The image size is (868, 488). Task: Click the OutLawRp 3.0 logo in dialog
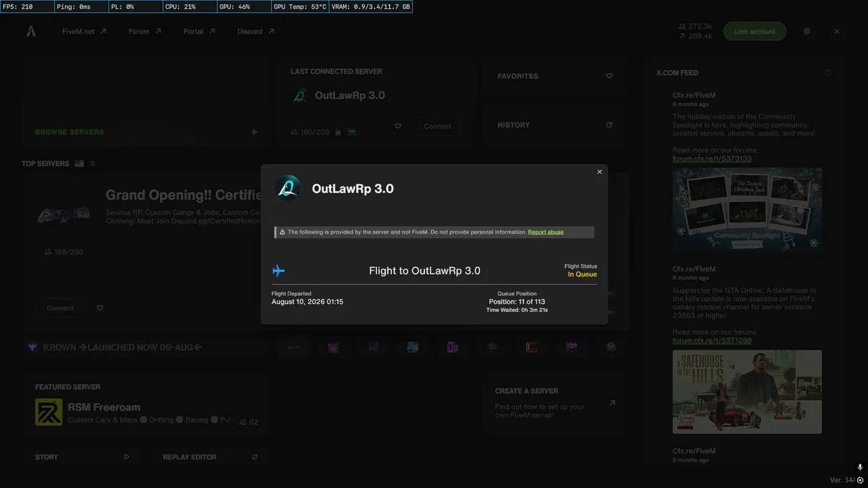tap(288, 188)
